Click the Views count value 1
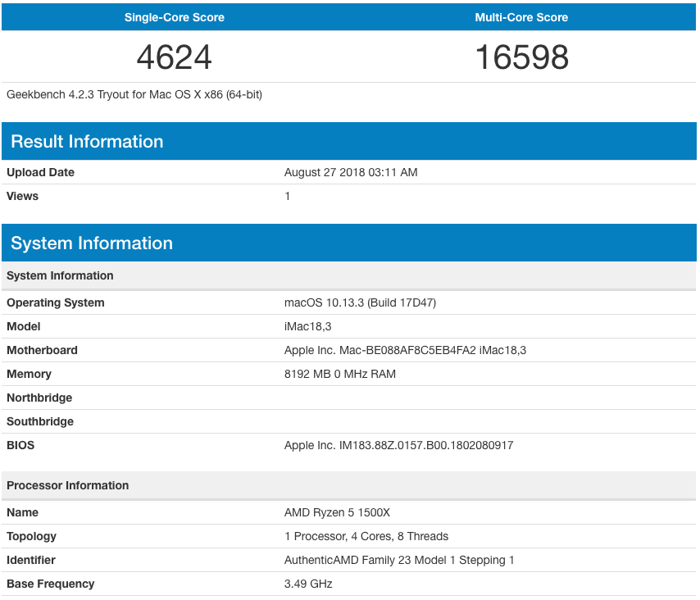700x600 pixels. tap(288, 196)
